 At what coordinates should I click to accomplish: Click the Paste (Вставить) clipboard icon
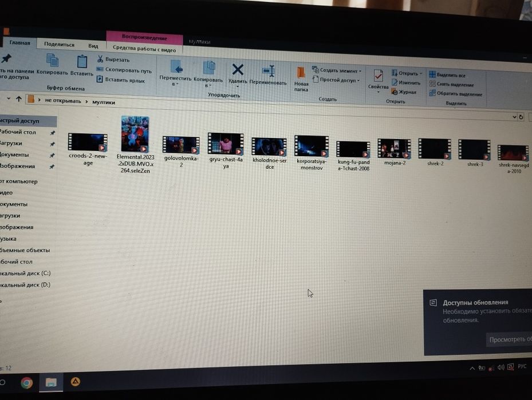(82, 62)
